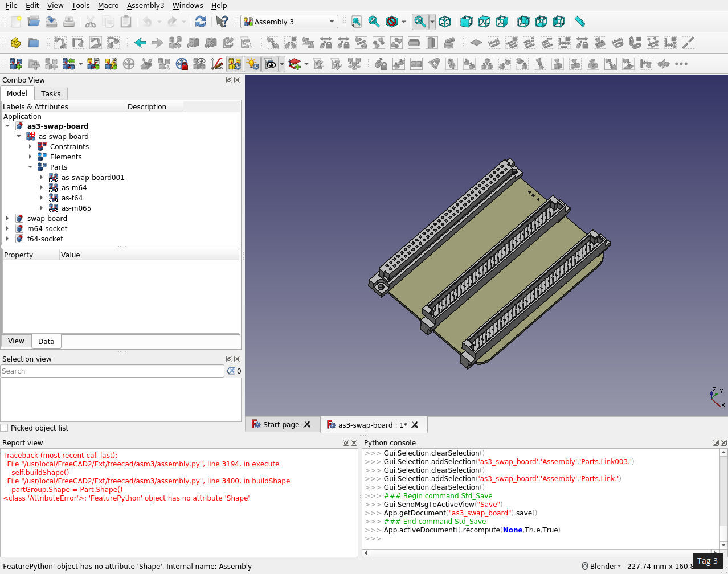
Task: Click the Create assembly icon
Action: 16,64
